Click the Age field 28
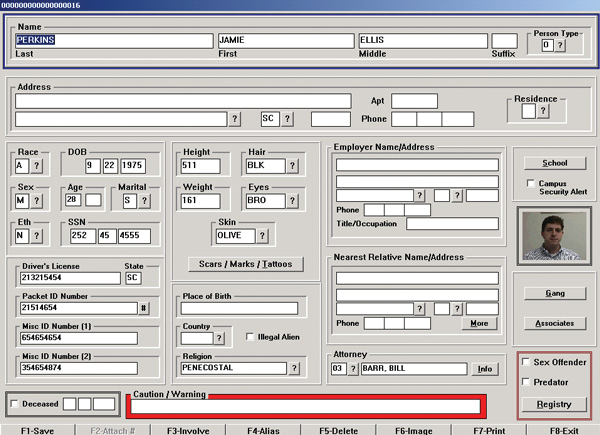 [x=73, y=200]
